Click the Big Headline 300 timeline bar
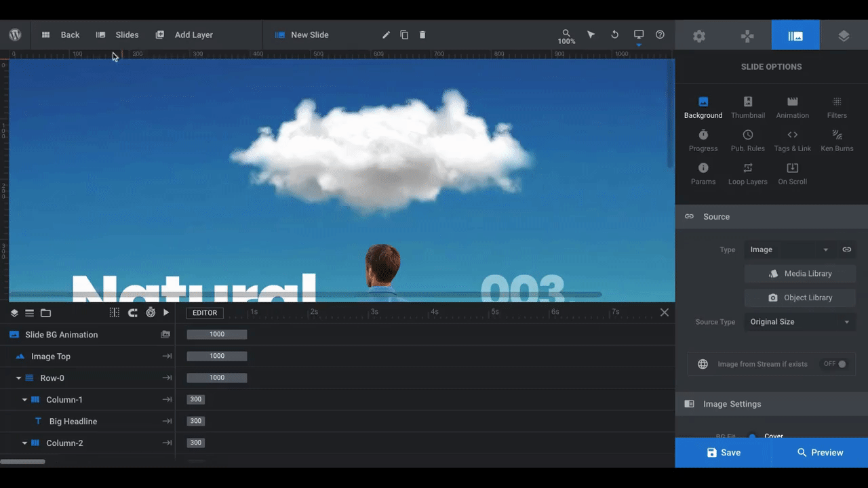This screenshot has height=488, width=868. 196,422
